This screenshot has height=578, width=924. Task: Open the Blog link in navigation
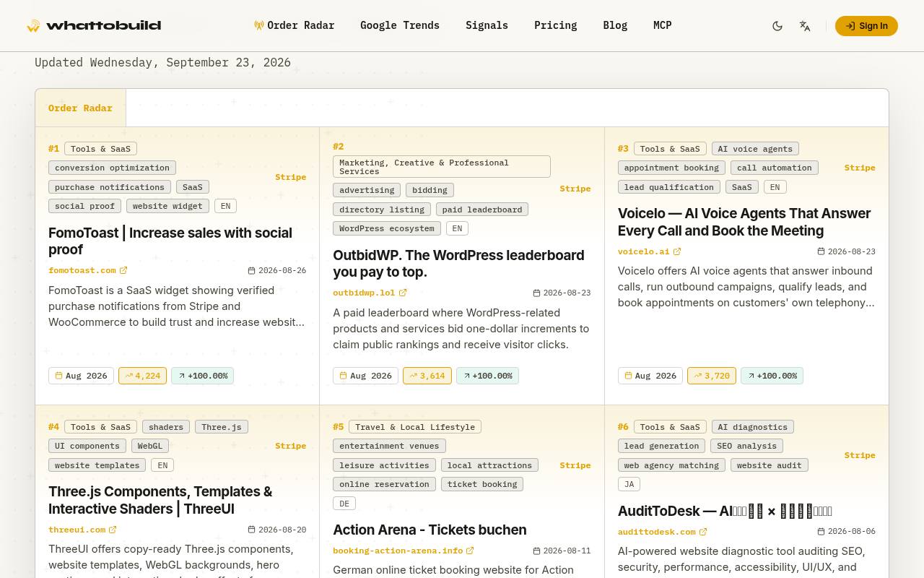[x=615, y=25]
